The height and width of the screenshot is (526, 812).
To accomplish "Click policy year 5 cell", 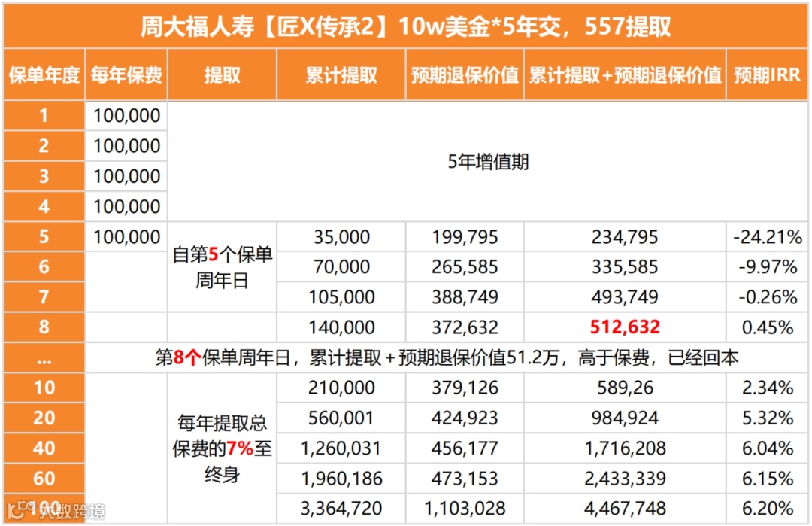I will pyautogui.click(x=44, y=237).
